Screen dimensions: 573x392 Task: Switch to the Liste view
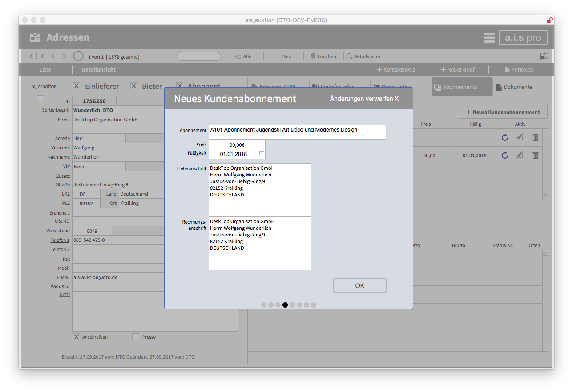45,70
